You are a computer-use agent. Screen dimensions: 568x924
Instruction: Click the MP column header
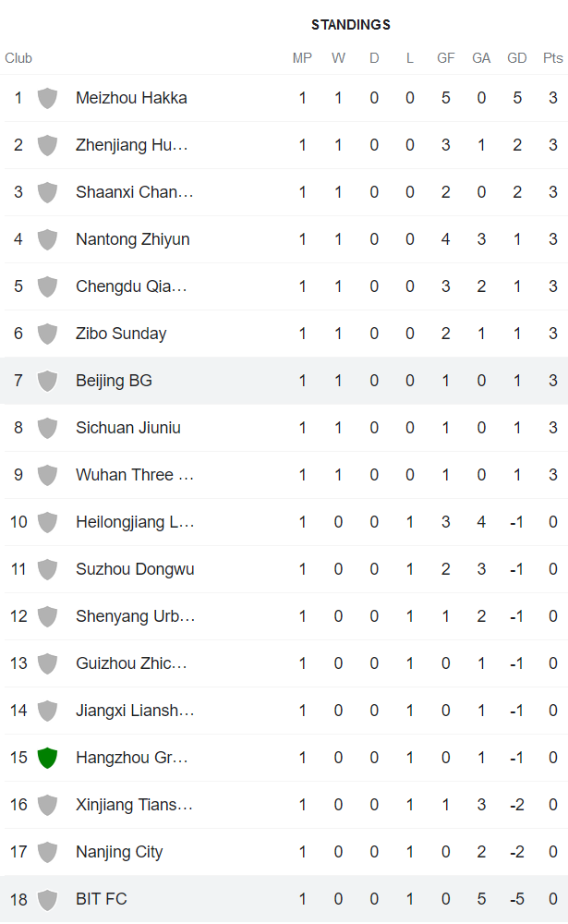[x=302, y=57]
